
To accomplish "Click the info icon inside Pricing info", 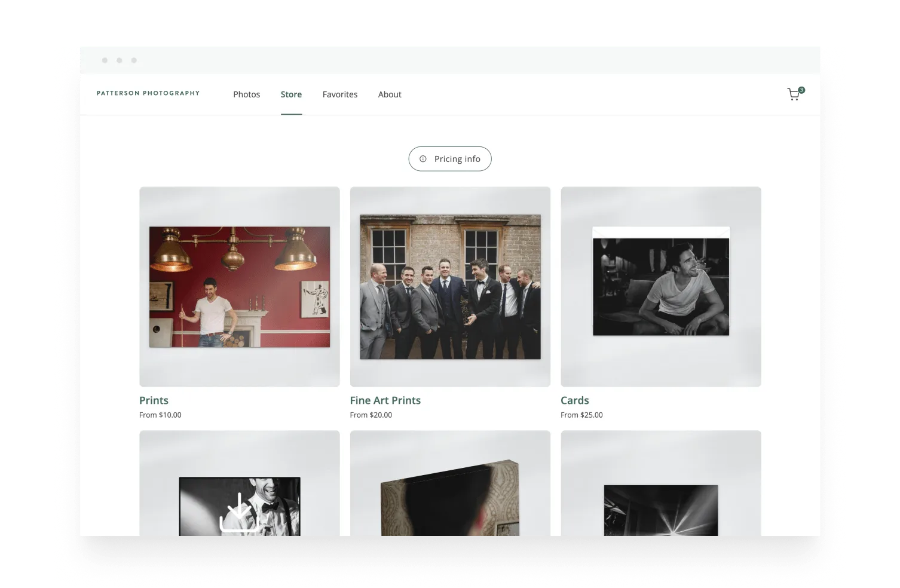I will [x=424, y=158].
